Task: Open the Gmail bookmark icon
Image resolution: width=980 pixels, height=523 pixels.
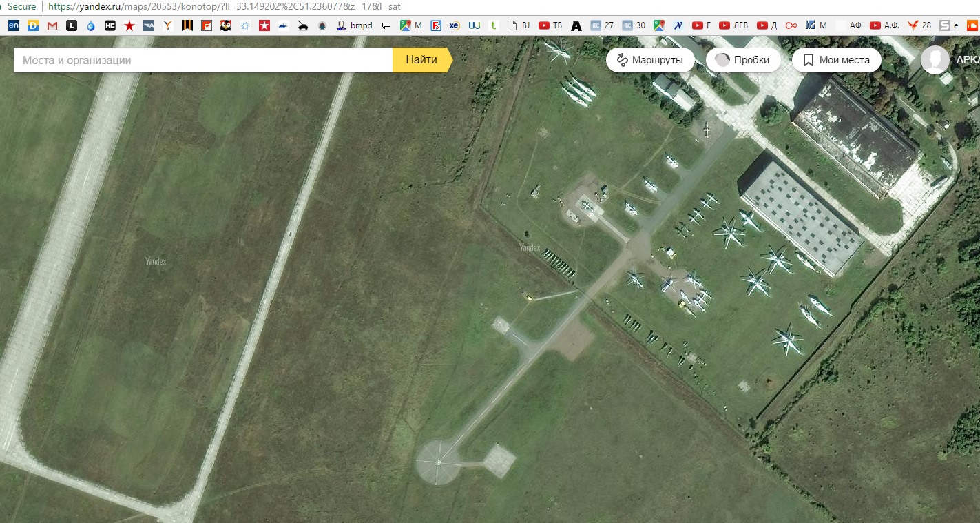Action: point(52,25)
